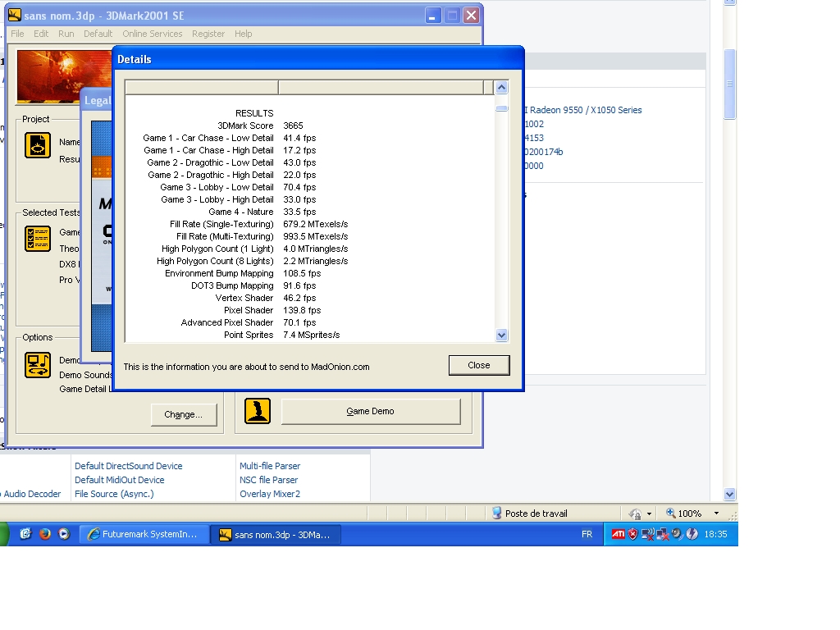Click second column header in Details list
The image size is (840, 630).
[381, 87]
